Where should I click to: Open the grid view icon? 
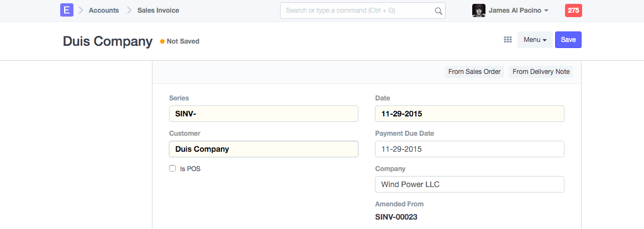[x=508, y=40]
